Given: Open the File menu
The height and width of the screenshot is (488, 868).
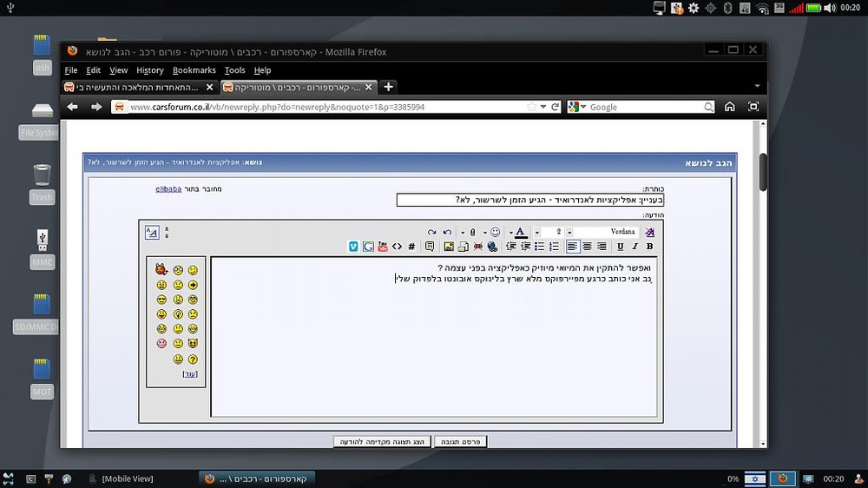Looking at the screenshot, I should 71,70.
